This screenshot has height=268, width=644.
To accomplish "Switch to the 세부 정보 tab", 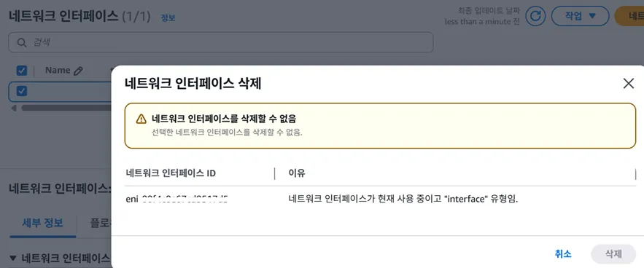I will (x=43, y=224).
